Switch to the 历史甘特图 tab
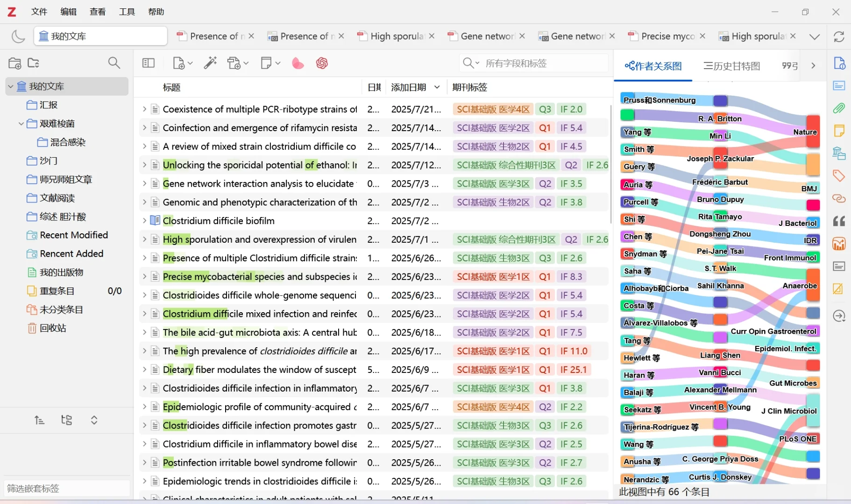The height and width of the screenshot is (504, 851). click(x=730, y=66)
